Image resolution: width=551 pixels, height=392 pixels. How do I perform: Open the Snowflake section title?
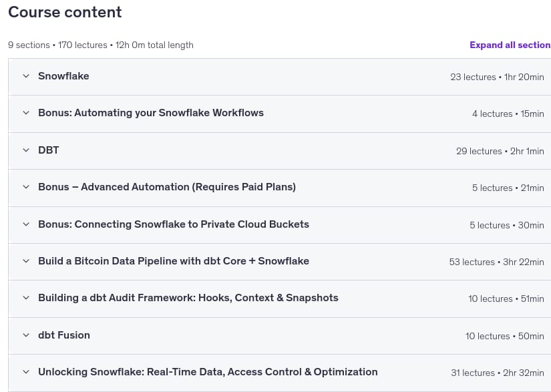click(x=63, y=76)
